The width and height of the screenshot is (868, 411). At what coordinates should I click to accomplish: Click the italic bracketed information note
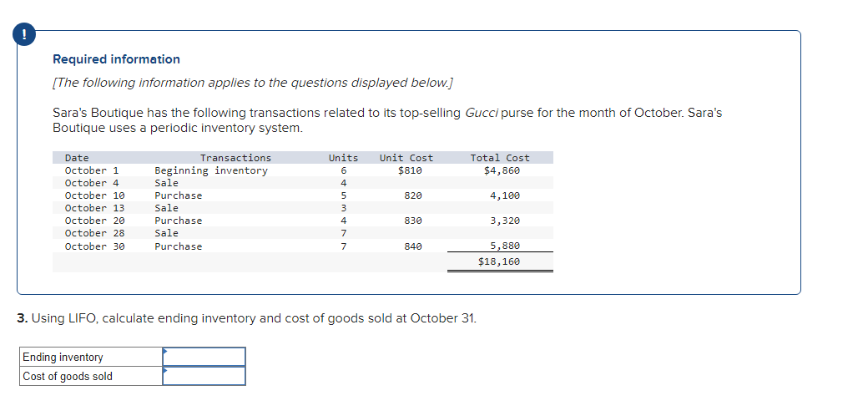click(253, 83)
